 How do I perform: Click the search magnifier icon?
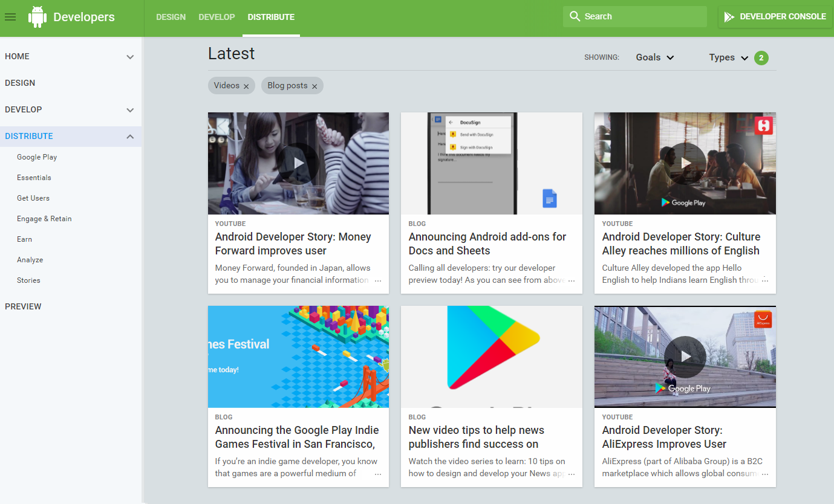click(575, 16)
